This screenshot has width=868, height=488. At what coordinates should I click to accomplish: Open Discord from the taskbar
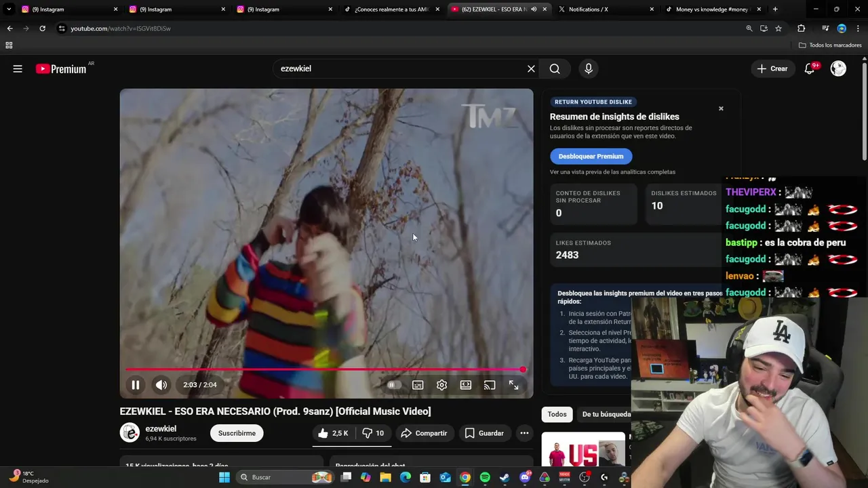pos(524,477)
